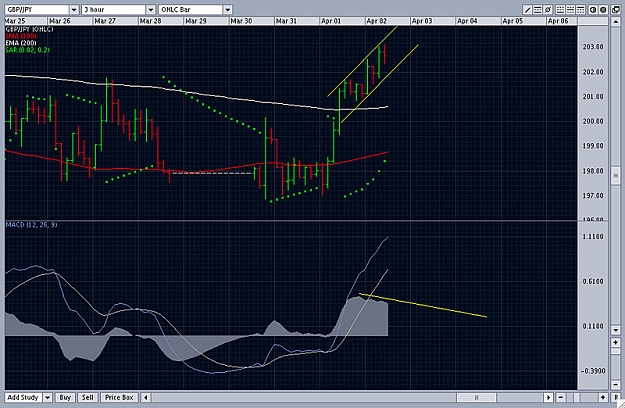Click the filled circle icon in top toolbar
Viewport: 625px width, 408px height.
[603, 10]
